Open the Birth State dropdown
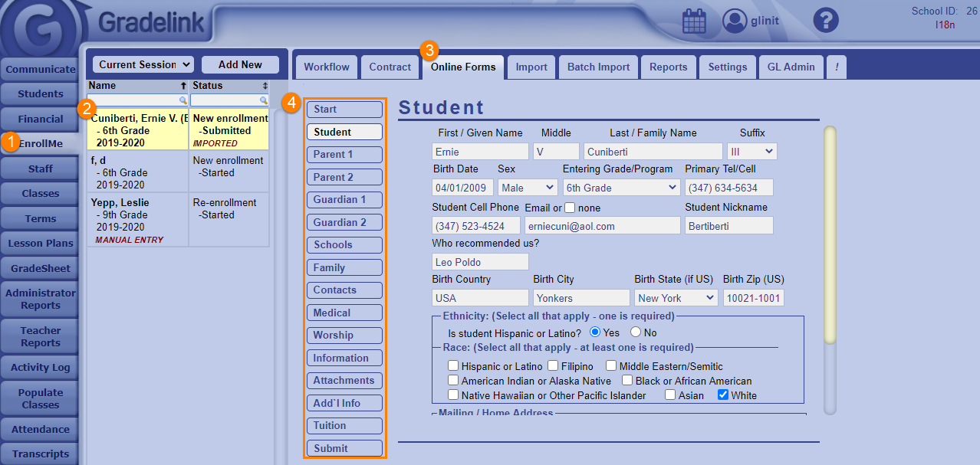Viewport: 980px width, 465px height. pyautogui.click(x=676, y=298)
